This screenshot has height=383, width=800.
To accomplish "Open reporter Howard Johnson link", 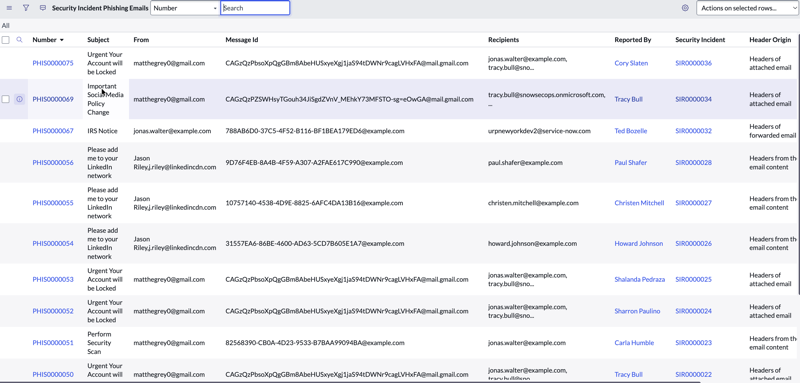I will [x=639, y=244].
